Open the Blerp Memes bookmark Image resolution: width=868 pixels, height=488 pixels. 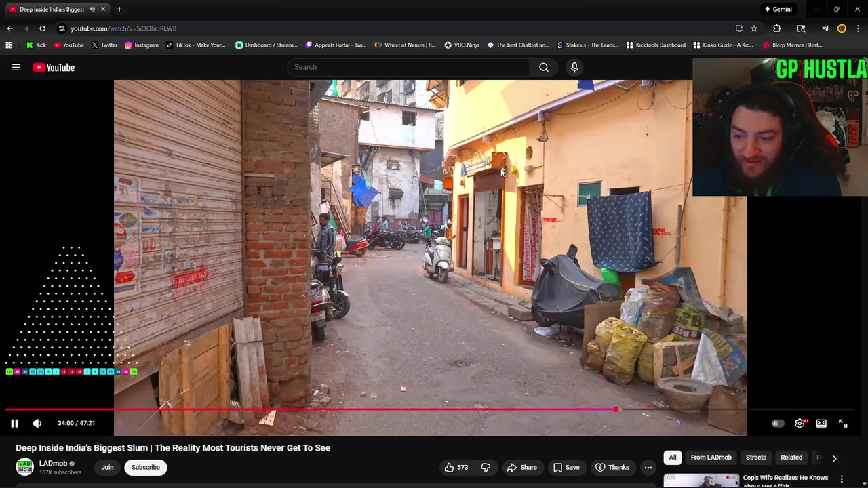(793, 45)
